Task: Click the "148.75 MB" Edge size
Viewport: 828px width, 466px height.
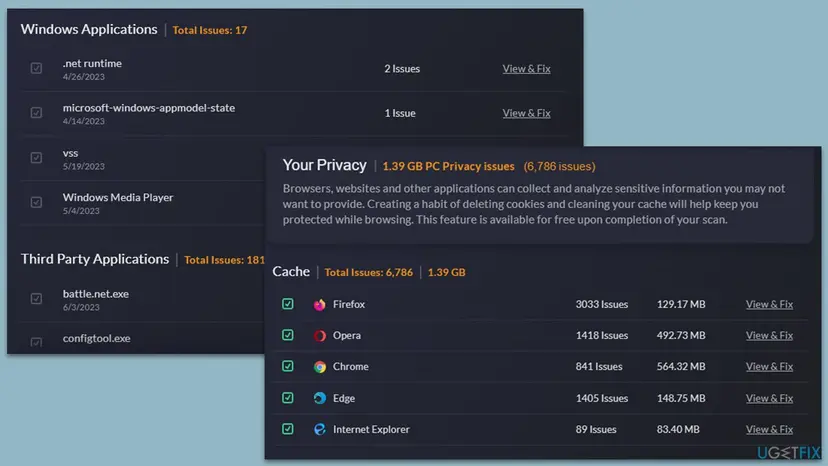Action: 681,398
